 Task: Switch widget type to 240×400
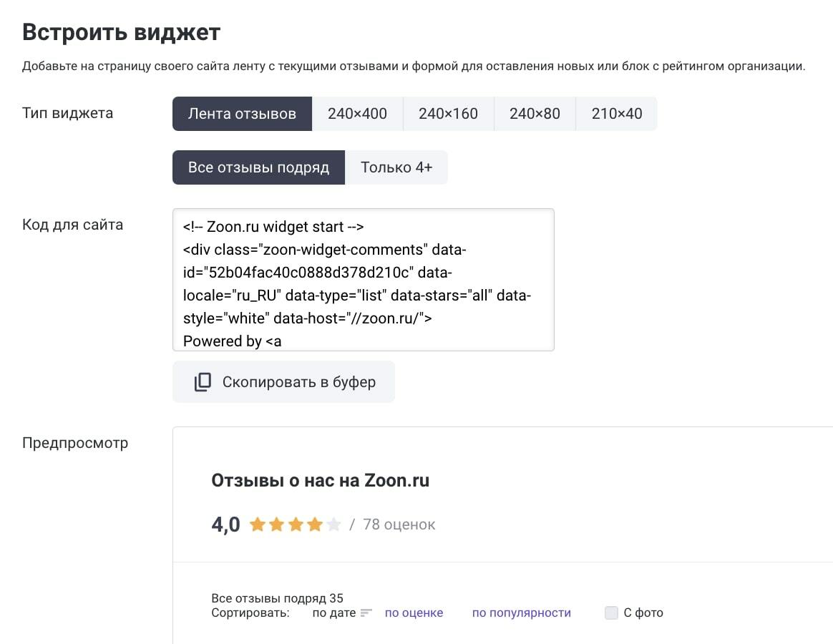pyautogui.click(x=357, y=114)
